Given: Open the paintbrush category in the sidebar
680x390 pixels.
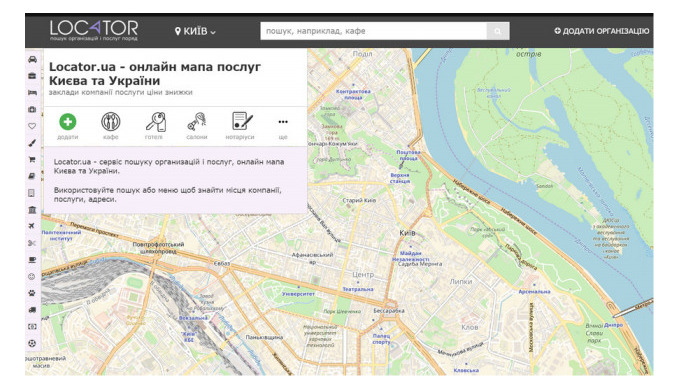Looking at the screenshot, I should coord(32,143).
